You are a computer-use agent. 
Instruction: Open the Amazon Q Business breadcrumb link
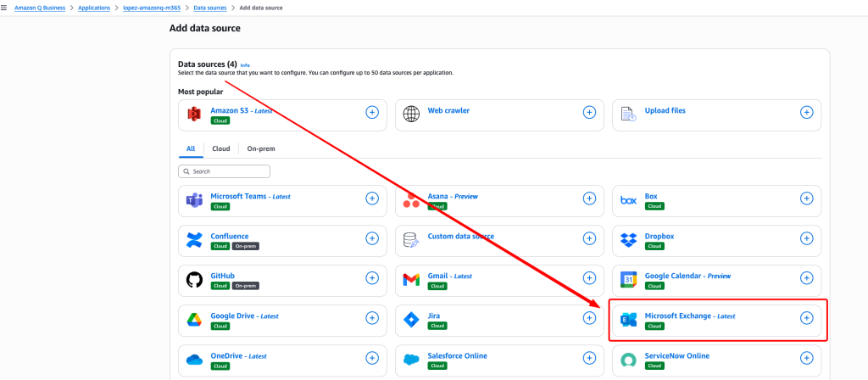click(x=41, y=8)
